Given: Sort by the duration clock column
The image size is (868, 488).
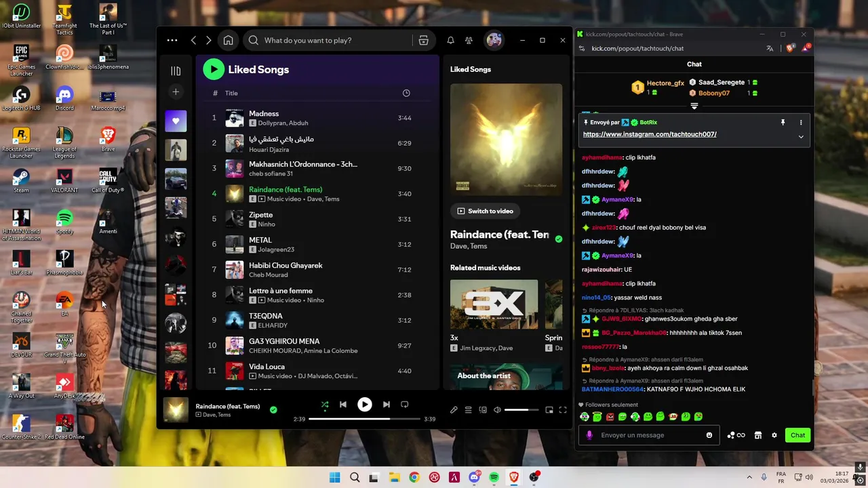Looking at the screenshot, I should pos(406,93).
